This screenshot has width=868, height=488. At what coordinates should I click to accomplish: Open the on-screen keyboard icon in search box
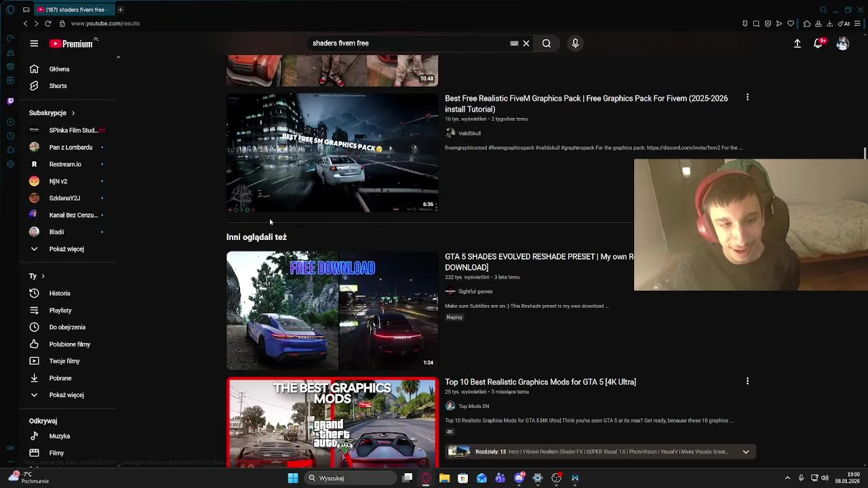pyautogui.click(x=514, y=43)
